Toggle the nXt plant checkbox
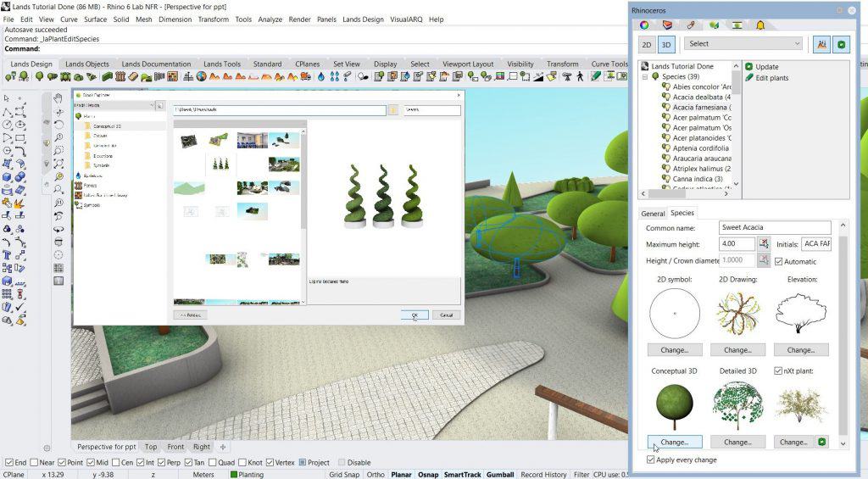 778,370
